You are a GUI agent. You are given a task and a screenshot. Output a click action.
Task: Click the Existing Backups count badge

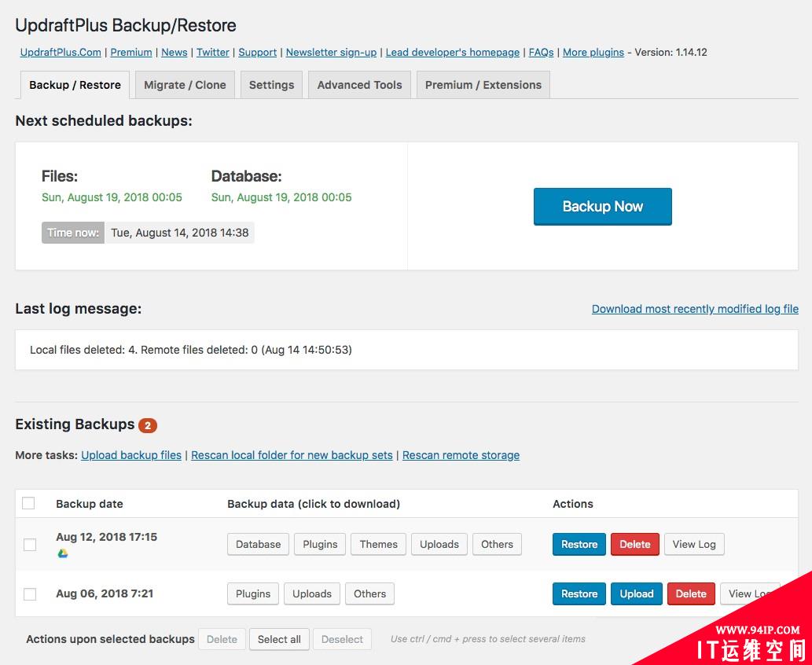[x=148, y=426]
